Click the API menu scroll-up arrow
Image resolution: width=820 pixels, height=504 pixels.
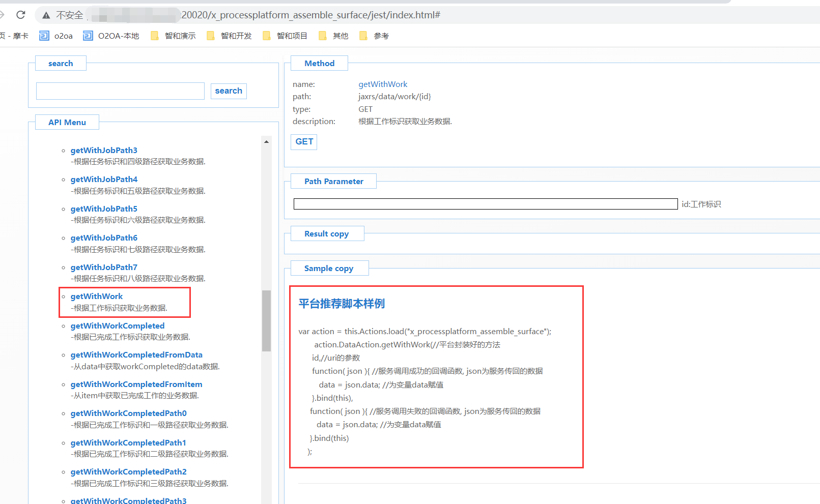(266, 142)
